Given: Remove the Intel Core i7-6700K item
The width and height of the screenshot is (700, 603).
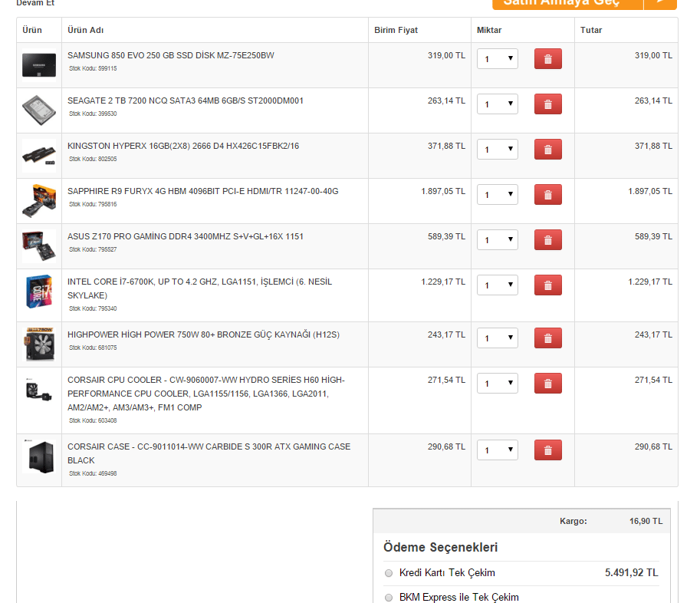Looking at the screenshot, I should [x=547, y=285].
